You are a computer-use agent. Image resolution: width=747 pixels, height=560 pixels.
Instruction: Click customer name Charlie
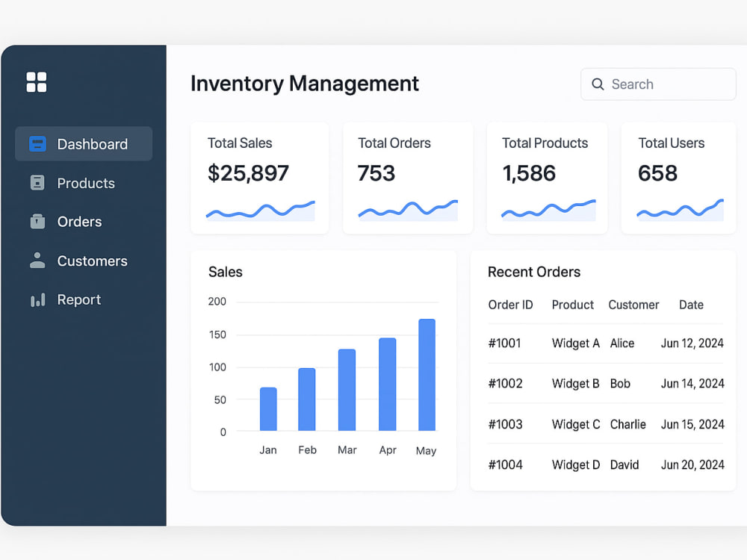click(628, 424)
